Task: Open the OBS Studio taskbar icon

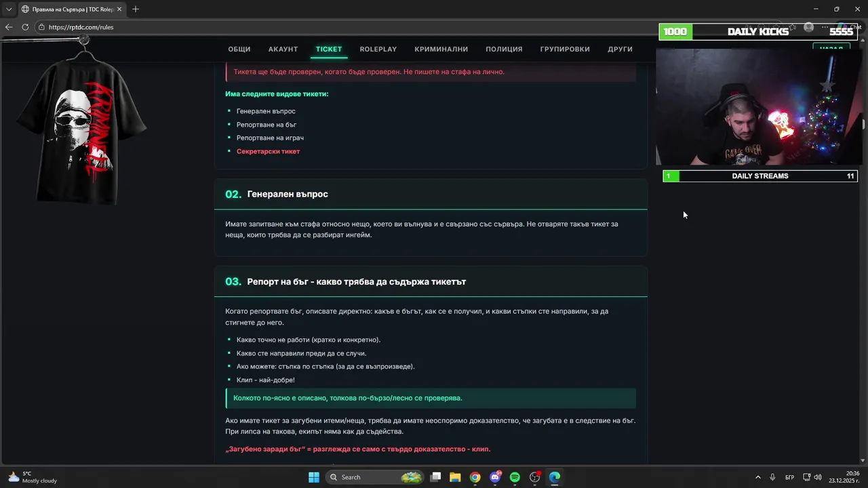Action: pyautogui.click(x=535, y=477)
